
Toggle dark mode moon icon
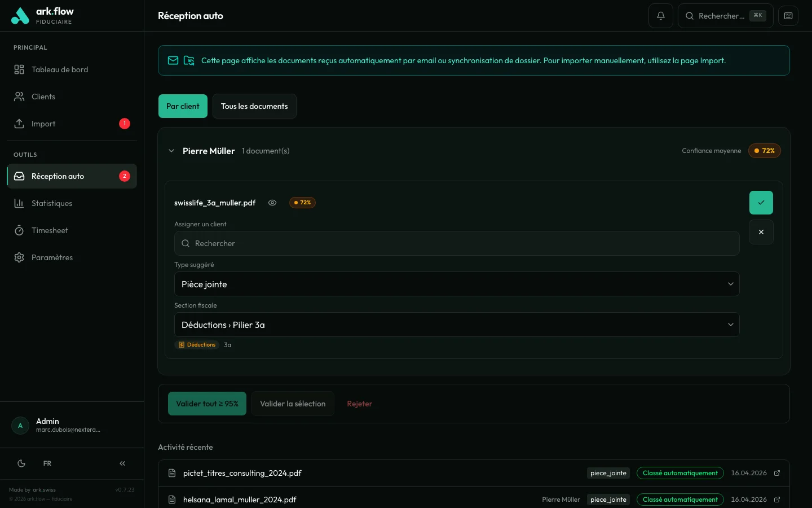[x=21, y=463]
